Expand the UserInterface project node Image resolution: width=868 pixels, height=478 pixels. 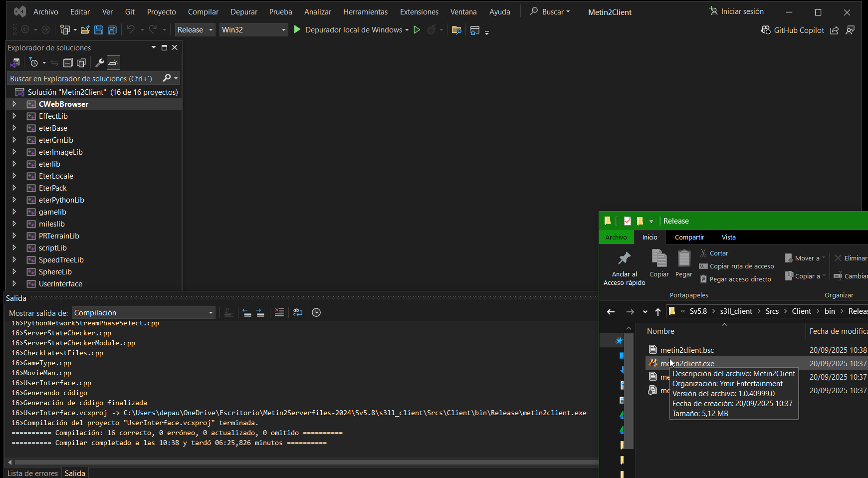14,283
